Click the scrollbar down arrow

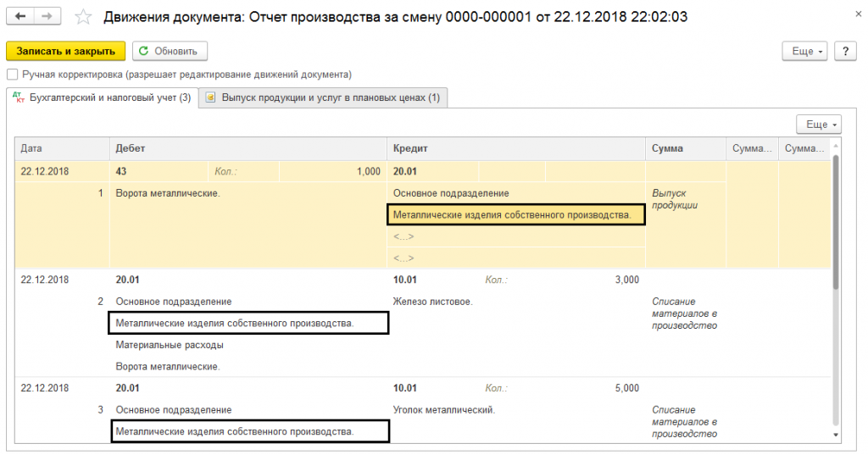(x=837, y=434)
